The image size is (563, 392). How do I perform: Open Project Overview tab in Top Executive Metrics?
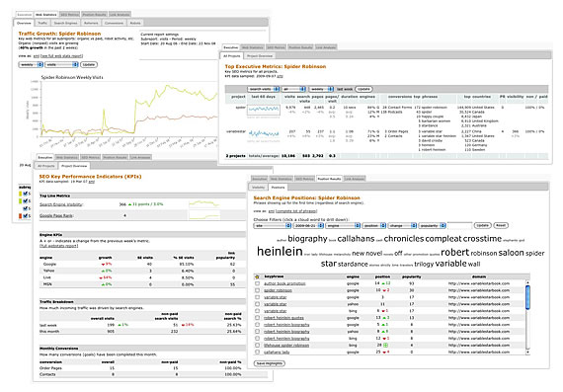260,56
